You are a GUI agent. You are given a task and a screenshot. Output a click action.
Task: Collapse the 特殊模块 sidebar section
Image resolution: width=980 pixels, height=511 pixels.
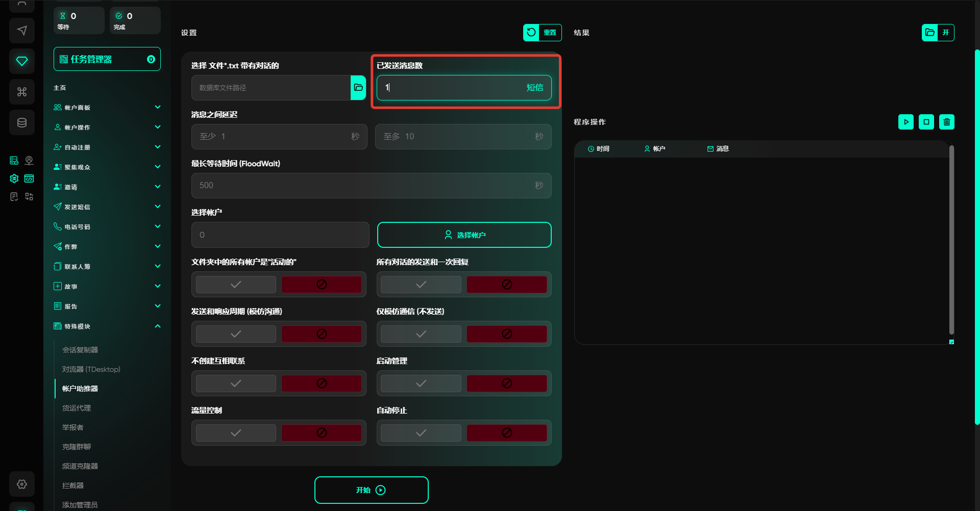point(107,326)
